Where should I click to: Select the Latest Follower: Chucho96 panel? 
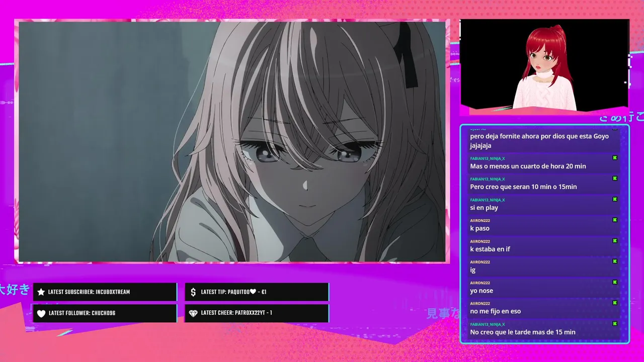(x=105, y=313)
